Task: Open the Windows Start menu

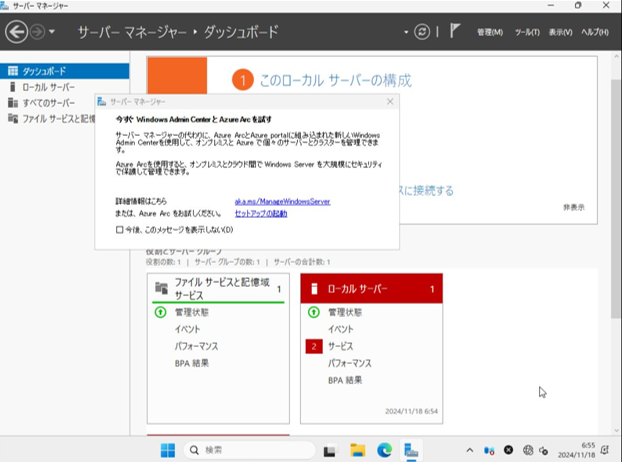Action: (x=168, y=450)
